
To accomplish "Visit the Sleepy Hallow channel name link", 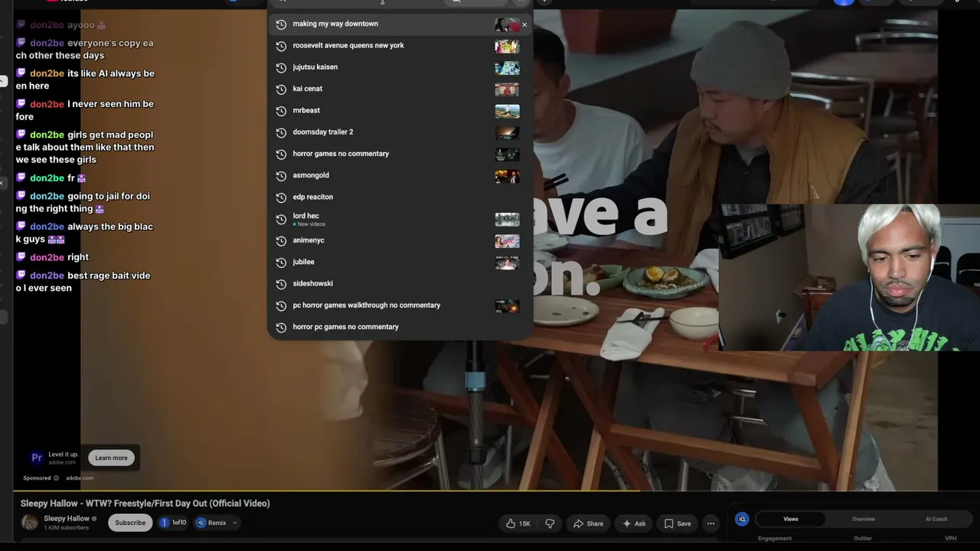I will click(x=67, y=519).
